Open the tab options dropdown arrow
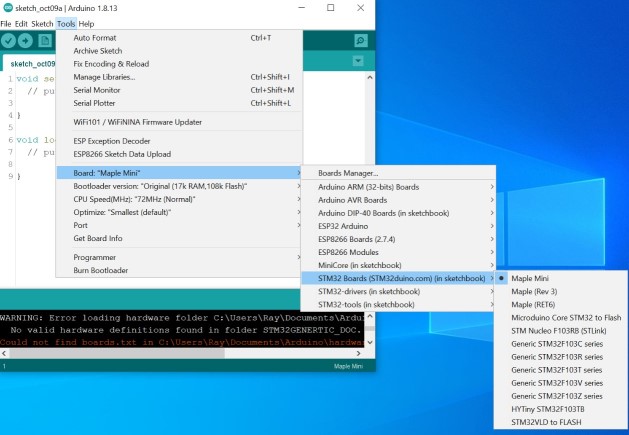Viewport: 629px width, 435px height. 358,61
